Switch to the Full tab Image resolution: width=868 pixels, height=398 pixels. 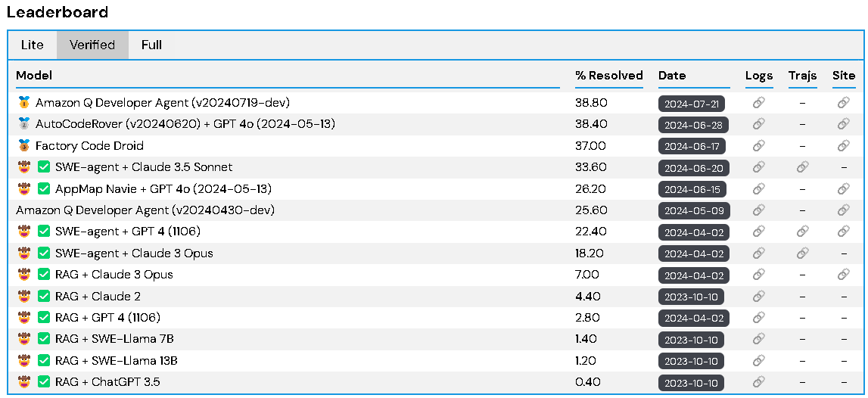(151, 45)
